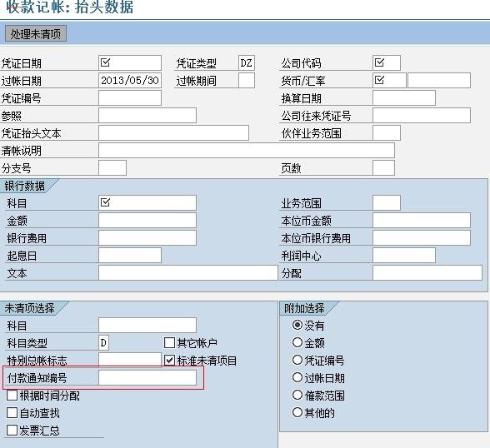The width and height of the screenshot is (490, 448).
Task: Click the 未清项选择 科目 input field
Action: pos(147,325)
